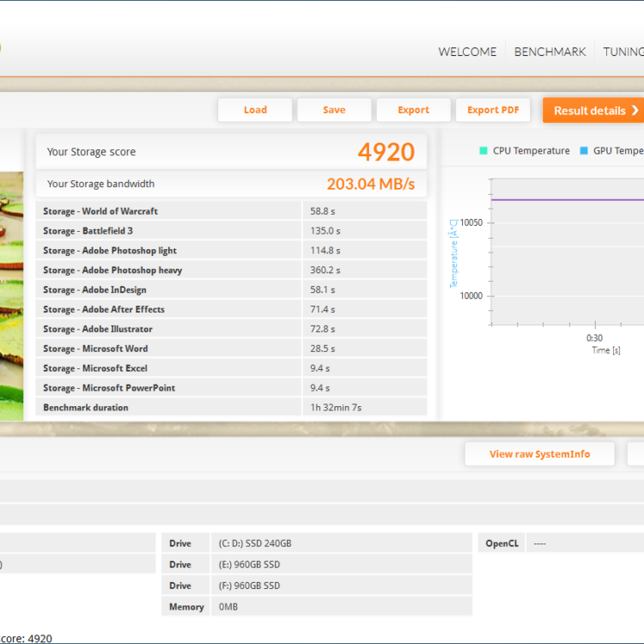Toggle the CPU Temperature legend square
Image resolution: width=644 pixels, height=644 pixels.
(x=483, y=151)
